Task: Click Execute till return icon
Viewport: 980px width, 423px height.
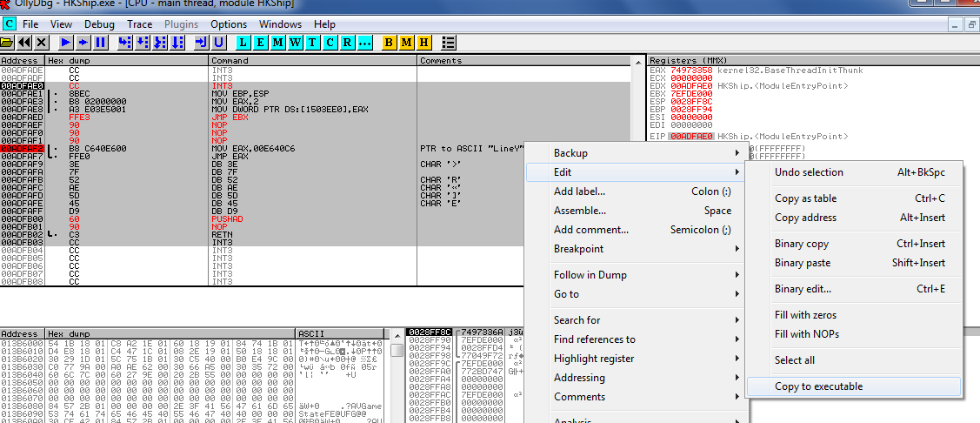Action: point(201,42)
